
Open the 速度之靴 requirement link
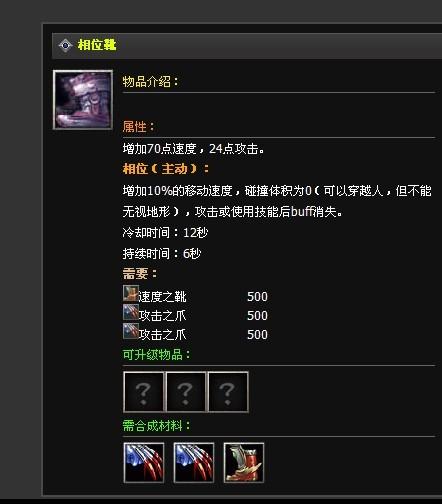[162, 297]
